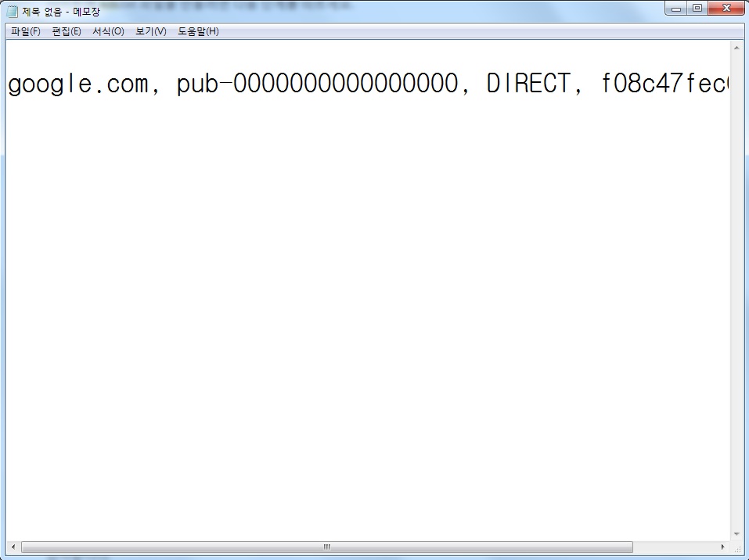The width and height of the screenshot is (749, 560).
Task: Click the vertical scrollbar down arrow
Action: 736,533
